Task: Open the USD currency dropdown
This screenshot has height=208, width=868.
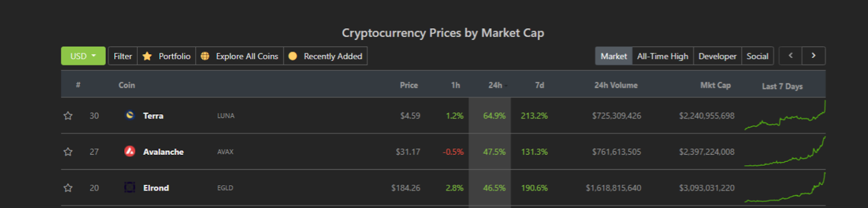Action: (83, 56)
